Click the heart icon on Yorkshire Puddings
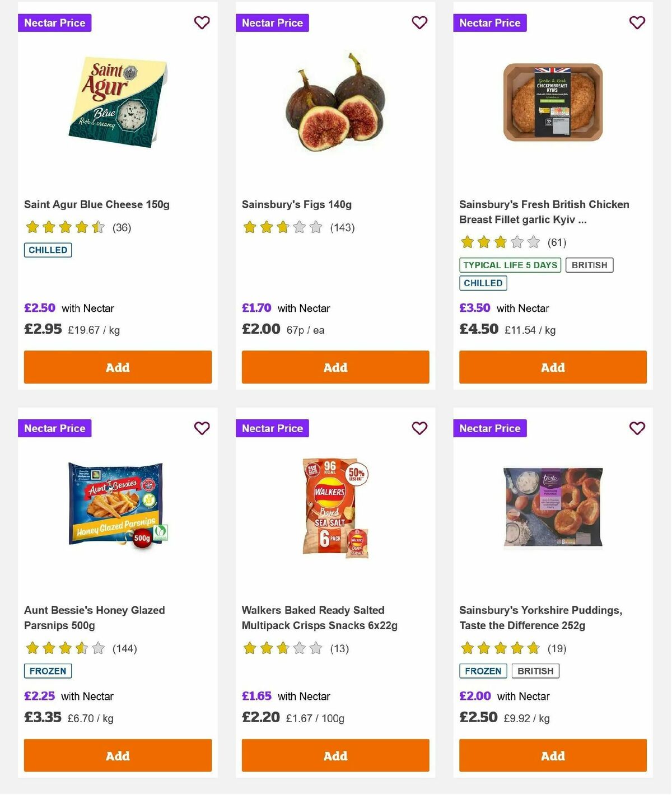The width and height of the screenshot is (672, 795). [x=637, y=428]
